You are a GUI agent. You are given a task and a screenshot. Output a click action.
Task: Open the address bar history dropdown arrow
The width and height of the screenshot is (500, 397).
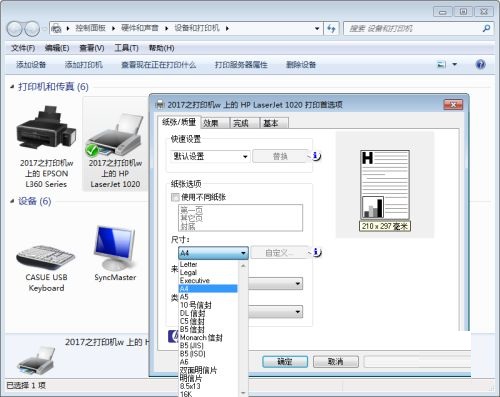click(317, 29)
